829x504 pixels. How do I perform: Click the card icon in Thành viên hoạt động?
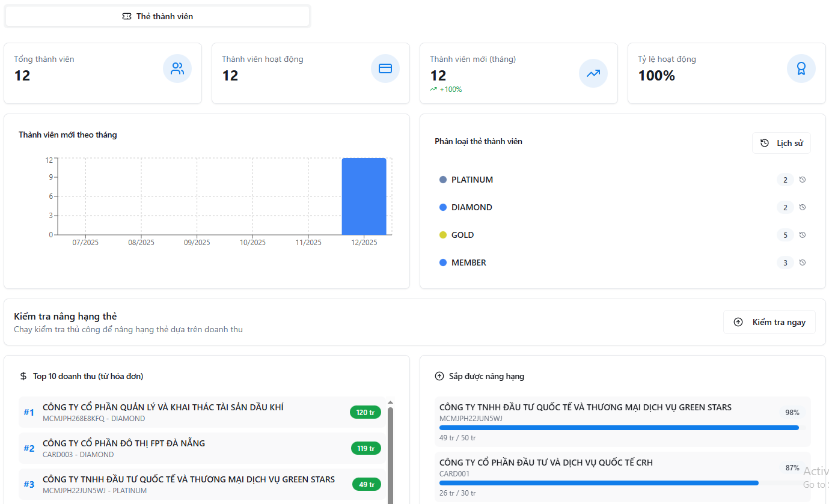385,68
